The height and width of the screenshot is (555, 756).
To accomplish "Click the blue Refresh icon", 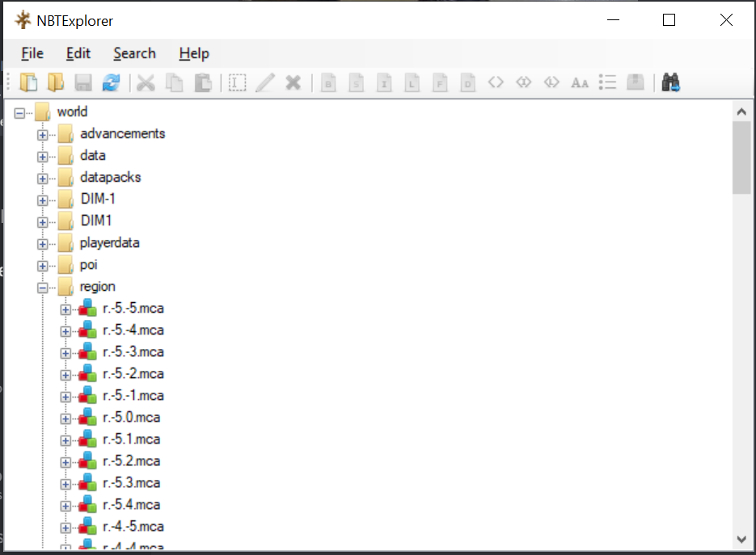I will coord(112,82).
